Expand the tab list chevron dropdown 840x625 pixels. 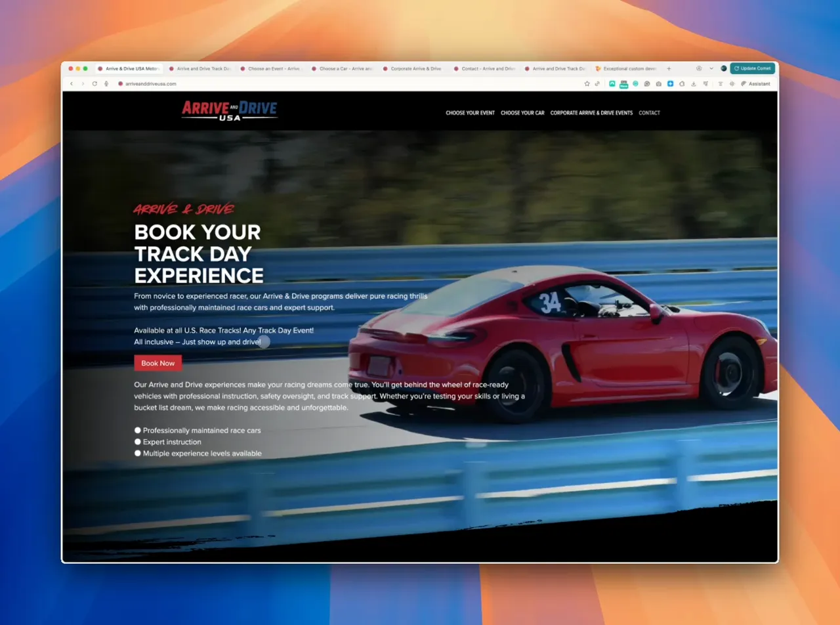pyautogui.click(x=711, y=68)
